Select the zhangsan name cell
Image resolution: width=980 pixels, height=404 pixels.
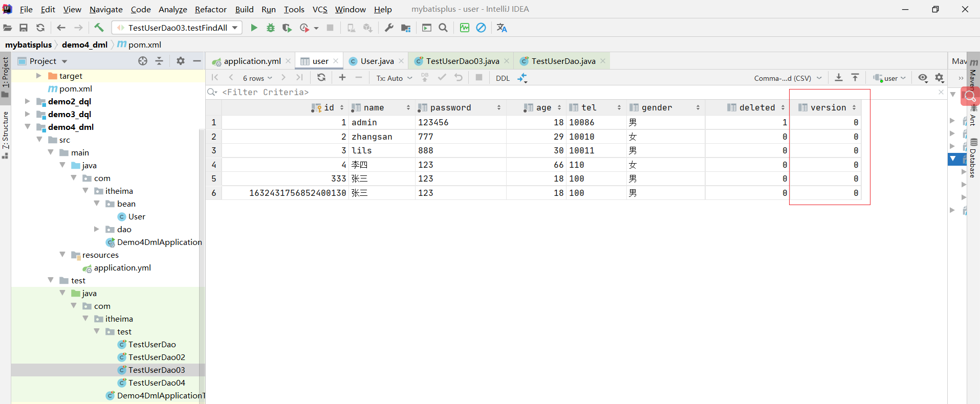coord(382,137)
